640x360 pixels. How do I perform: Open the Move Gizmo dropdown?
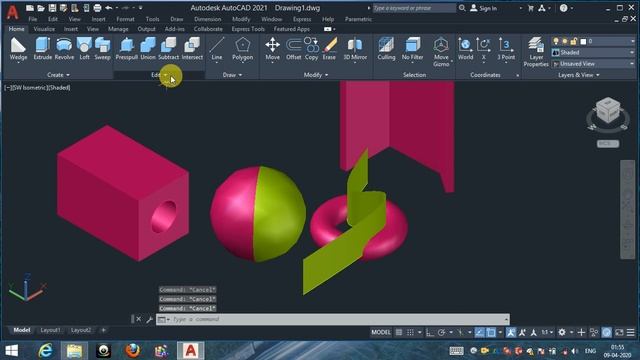point(441,52)
